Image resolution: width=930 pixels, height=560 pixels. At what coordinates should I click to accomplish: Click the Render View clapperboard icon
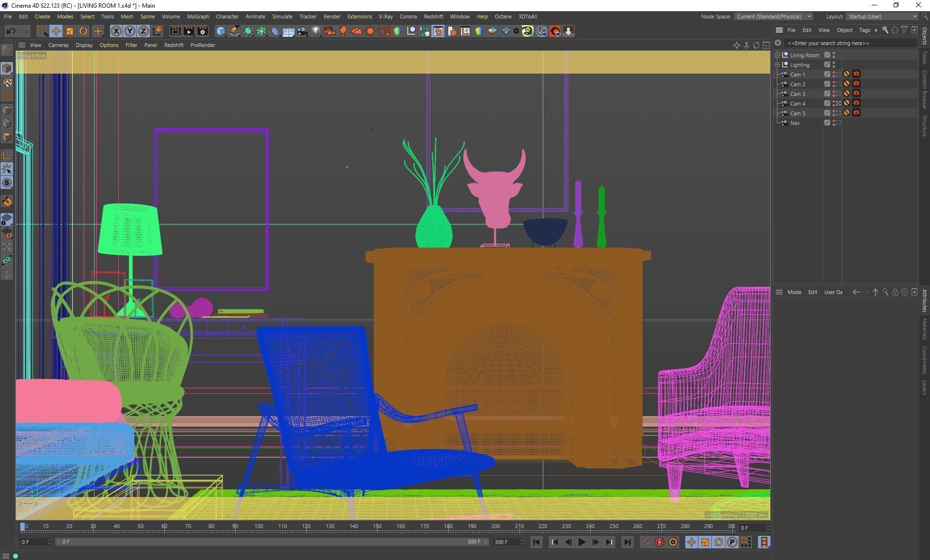[175, 31]
